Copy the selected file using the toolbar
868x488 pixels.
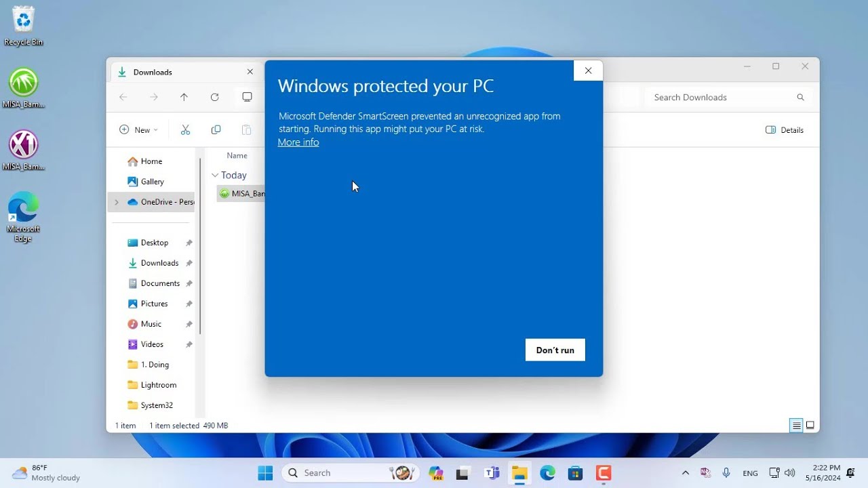216,130
